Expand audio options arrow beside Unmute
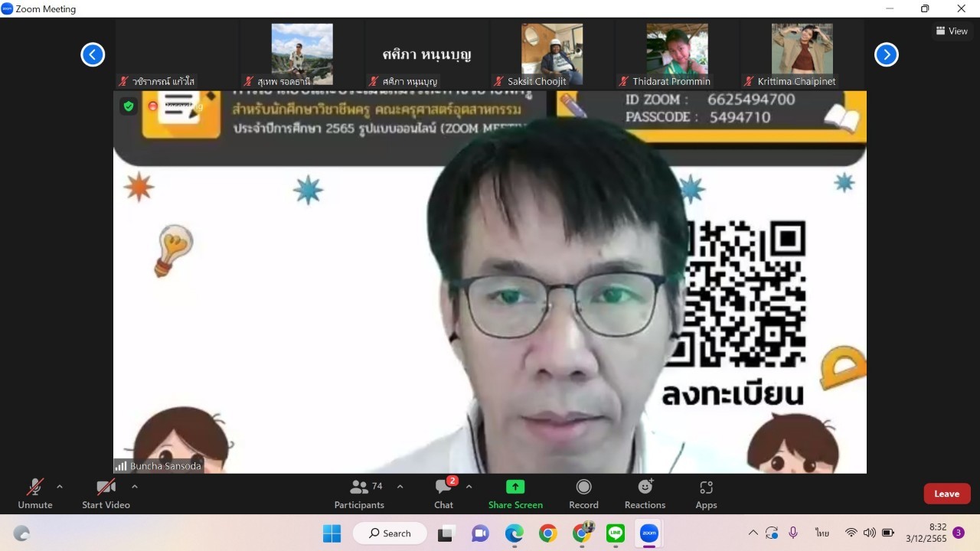This screenshot has height=551, width=980. pos(60,486)
